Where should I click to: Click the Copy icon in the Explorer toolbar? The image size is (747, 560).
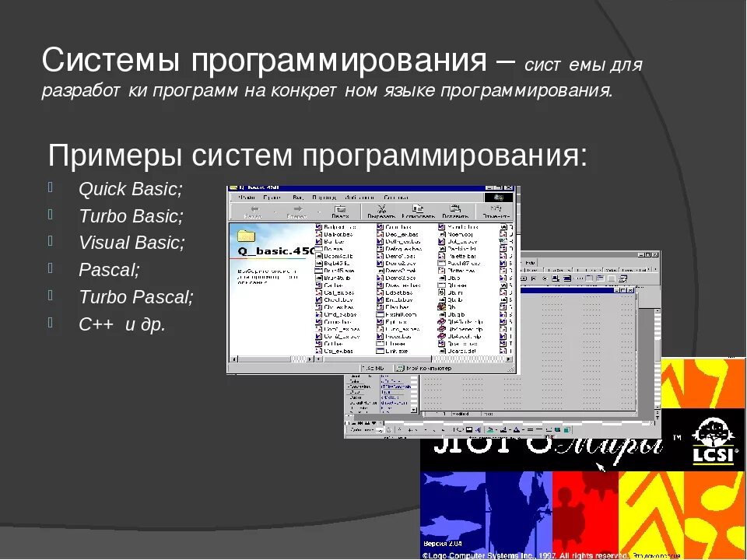point(418,208)
